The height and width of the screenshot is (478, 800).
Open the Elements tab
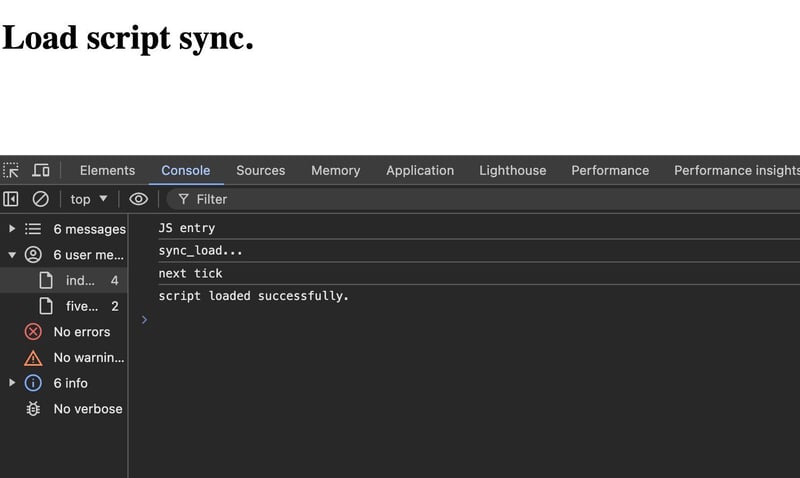[x=107, y=170]
